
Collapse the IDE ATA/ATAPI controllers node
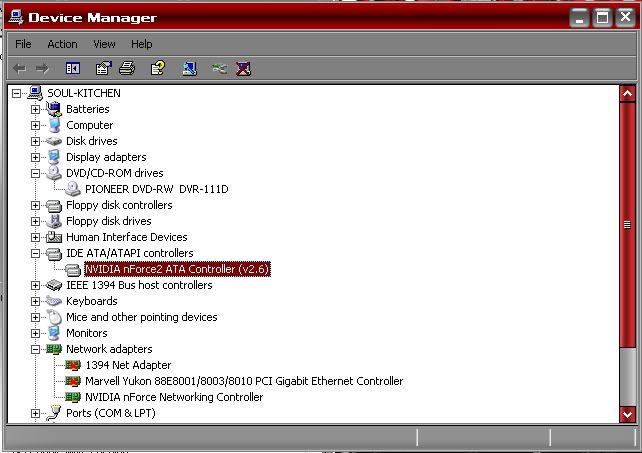[x=35, y=254]
